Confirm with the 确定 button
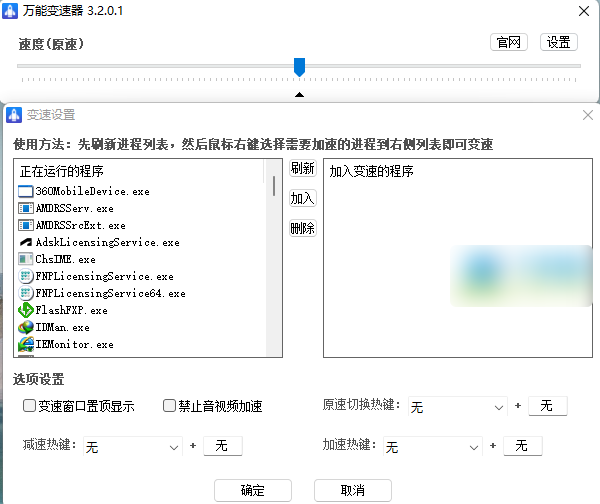600x504 pixels. coord(253,490)
